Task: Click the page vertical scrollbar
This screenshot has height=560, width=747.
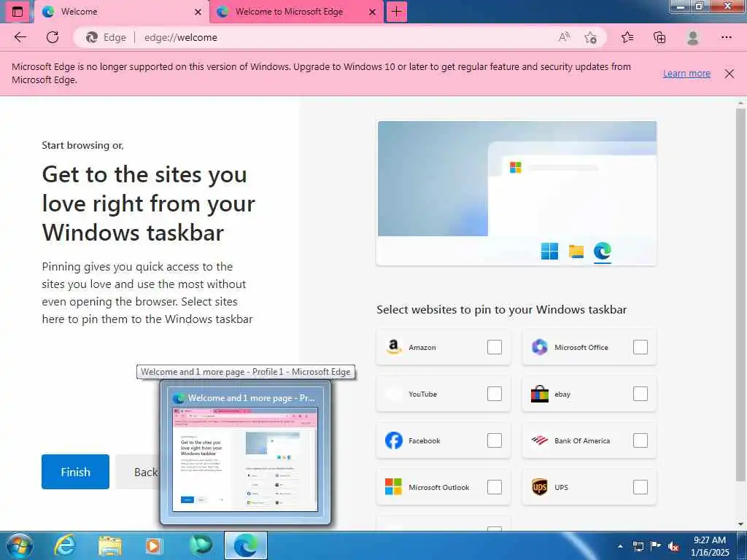Action: (x=740, y=295)
